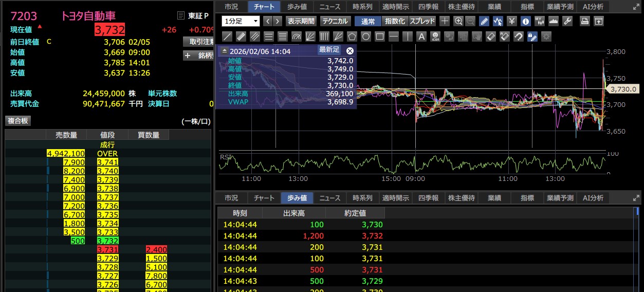Click the 時刻 column header
Viewport: 644px width, 292px height.
coord(240,213)
